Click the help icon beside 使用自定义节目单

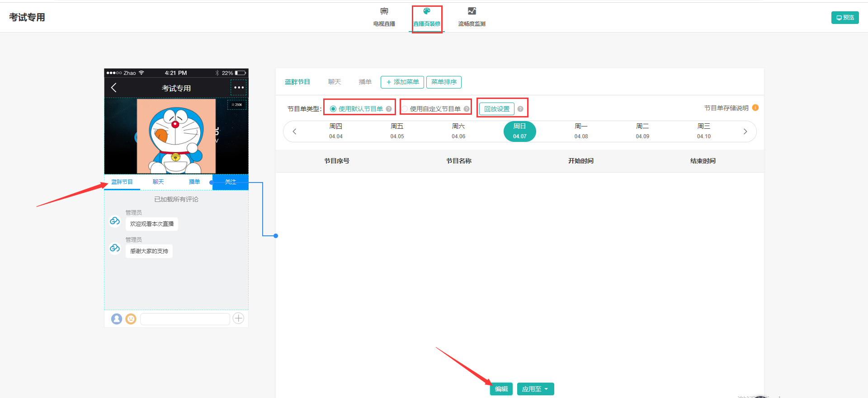tap(467, 109)
